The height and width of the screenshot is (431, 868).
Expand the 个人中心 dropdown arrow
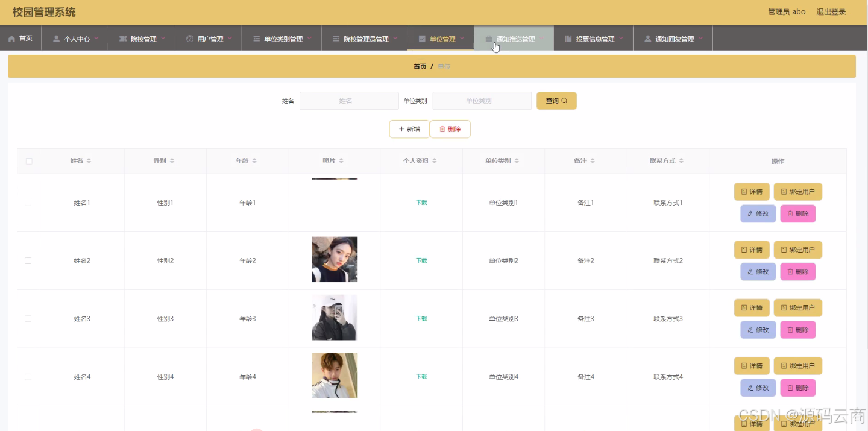[x=96, y=38]
